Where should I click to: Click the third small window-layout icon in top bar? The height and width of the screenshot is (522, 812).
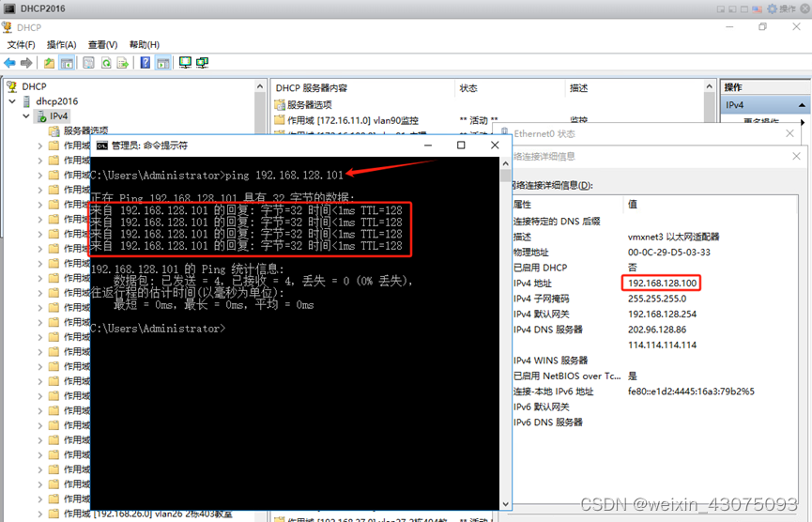pyautogui.click(x=744, y=9)
